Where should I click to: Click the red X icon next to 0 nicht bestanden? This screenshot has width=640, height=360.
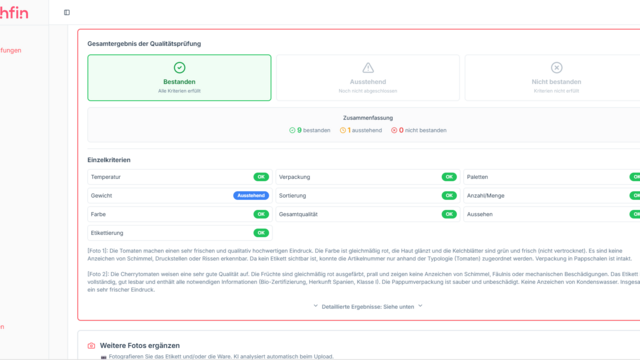394,130
